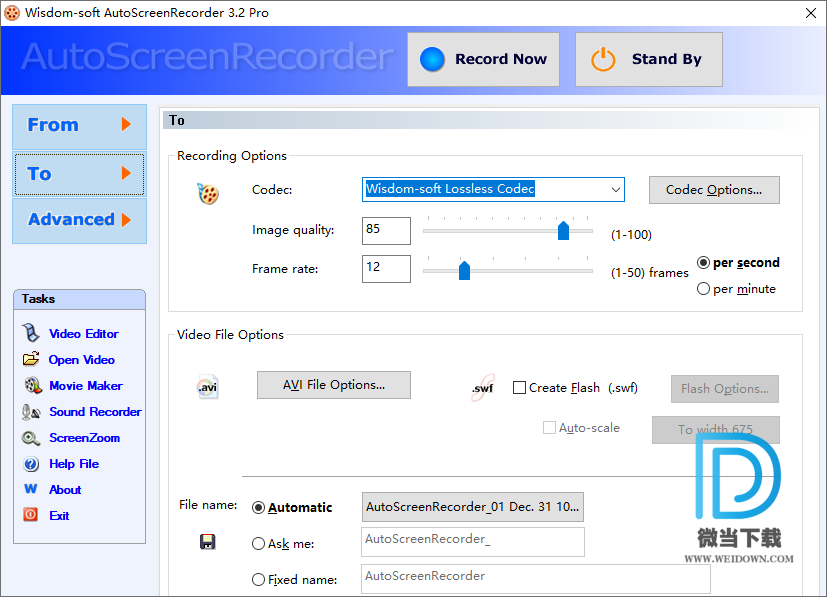Image resolution: width=827 pixels, height=597 pixels.
Task: Click the Fixed name text field
Action: [x=536, y=579]
